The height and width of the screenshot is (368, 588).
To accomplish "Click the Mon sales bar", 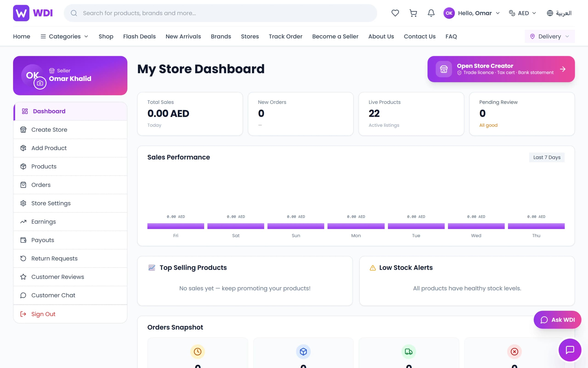I will (356, 226).
